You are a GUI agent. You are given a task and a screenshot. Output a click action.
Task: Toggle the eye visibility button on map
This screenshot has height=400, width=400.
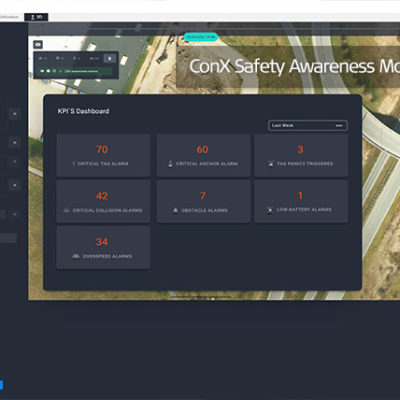click(38, 44)
